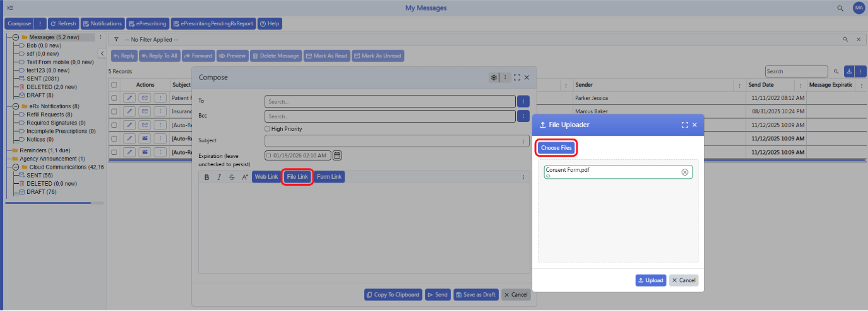Remove Consent Form.pdf from upload list

tap(685, 172)
